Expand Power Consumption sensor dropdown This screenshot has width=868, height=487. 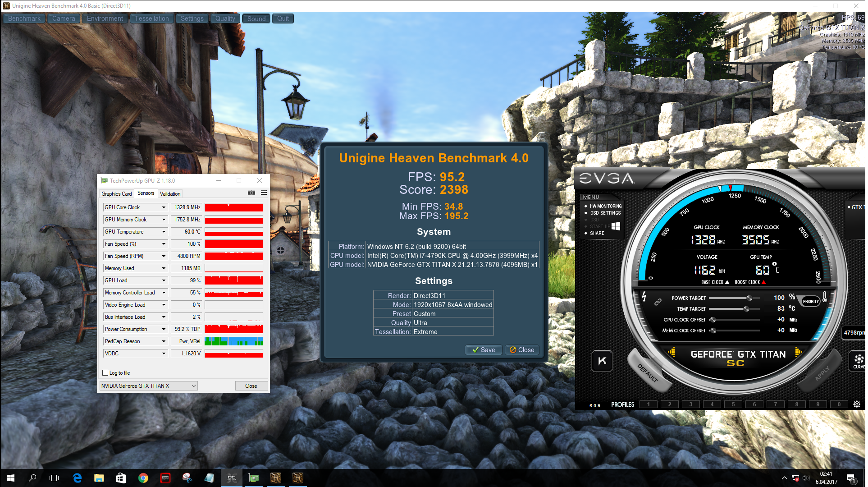164,329
